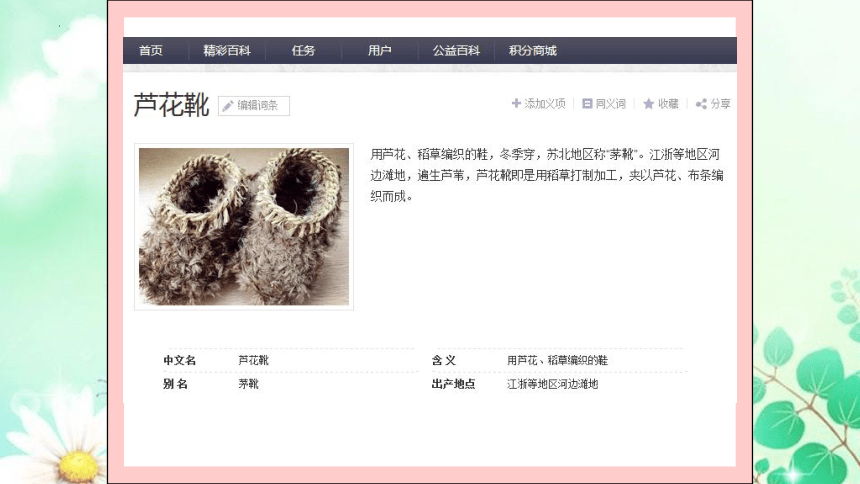This screenshot has width=860, height=484.
Task: Click the value 江浙等地区河边滩地
Action: [x=552, y=384]
